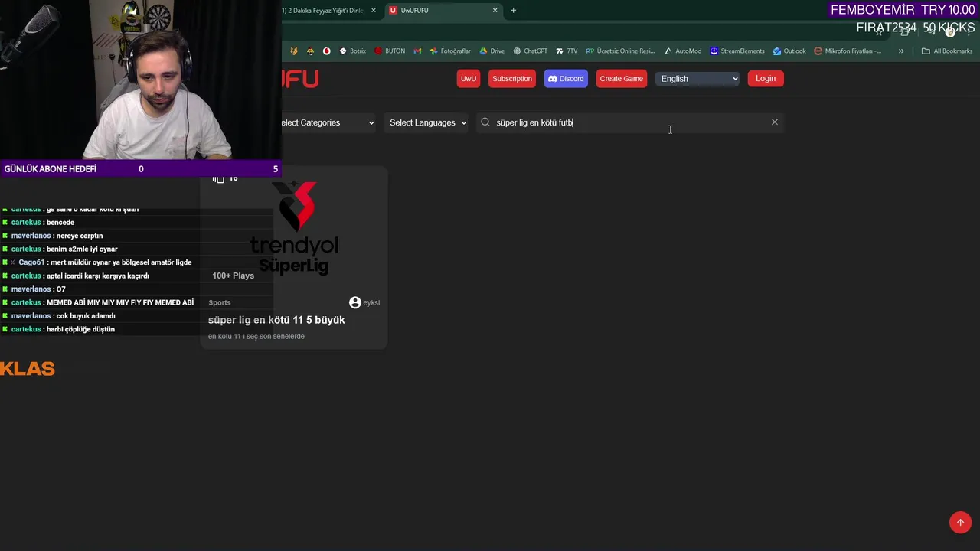This screenshot has width=980, height=551.
Task: Open the quiz title süper lig en kötü 11
Action: click(276, 320)
